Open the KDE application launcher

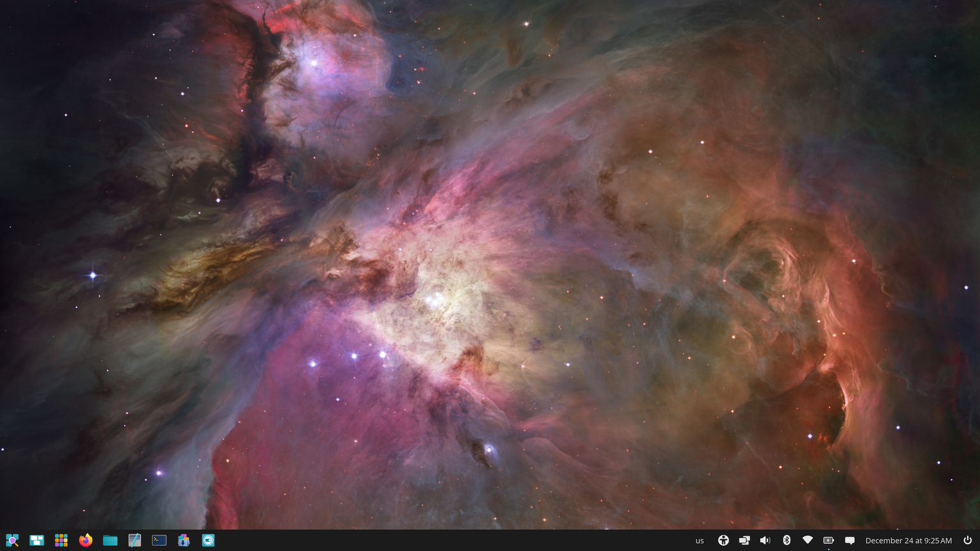pyautogui.click(x=12, y=540)
